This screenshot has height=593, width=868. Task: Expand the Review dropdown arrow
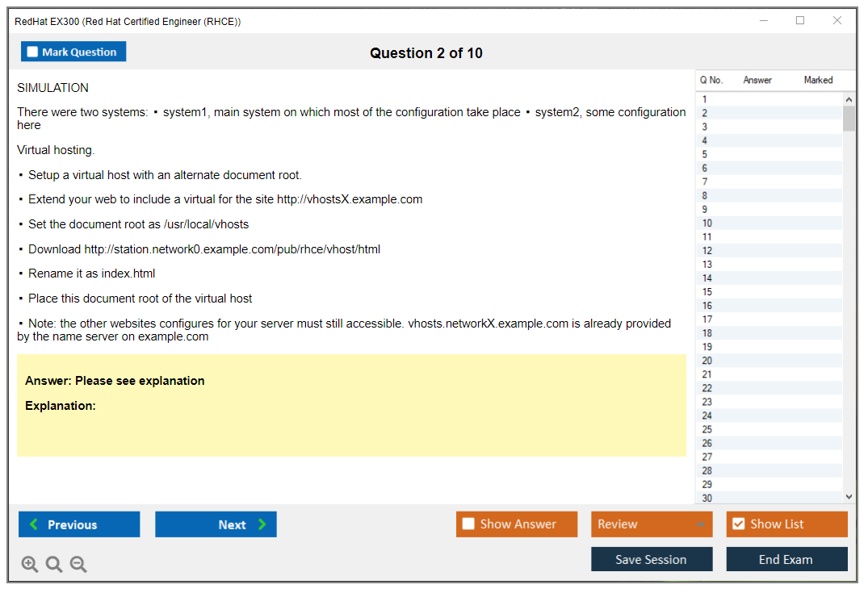[x=700, y=524]
